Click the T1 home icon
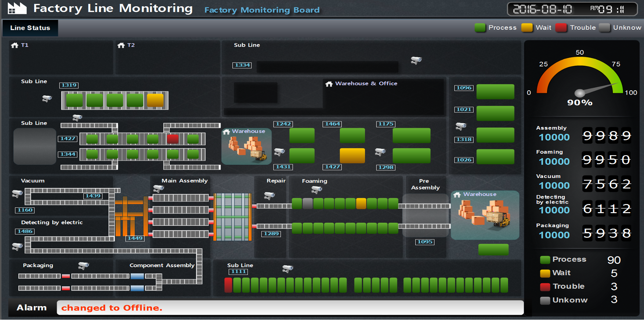The width and height of the screenshot is (644, 320). pos(15,45)
